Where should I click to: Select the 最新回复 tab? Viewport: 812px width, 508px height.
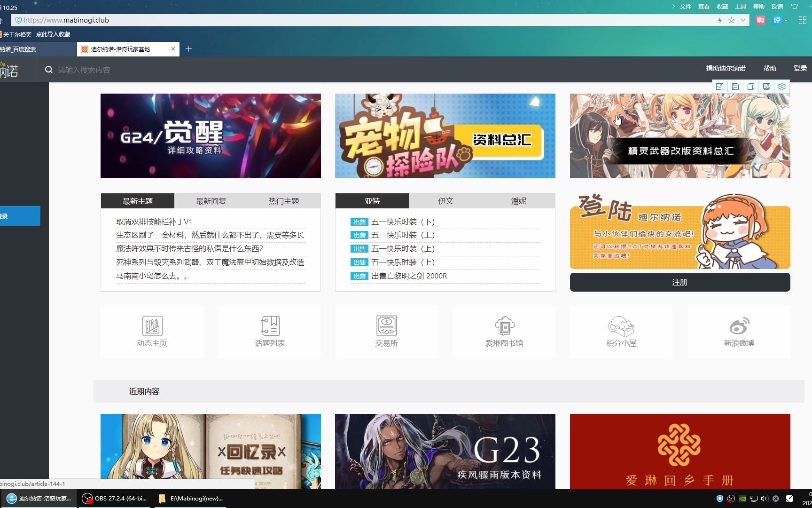211,201
